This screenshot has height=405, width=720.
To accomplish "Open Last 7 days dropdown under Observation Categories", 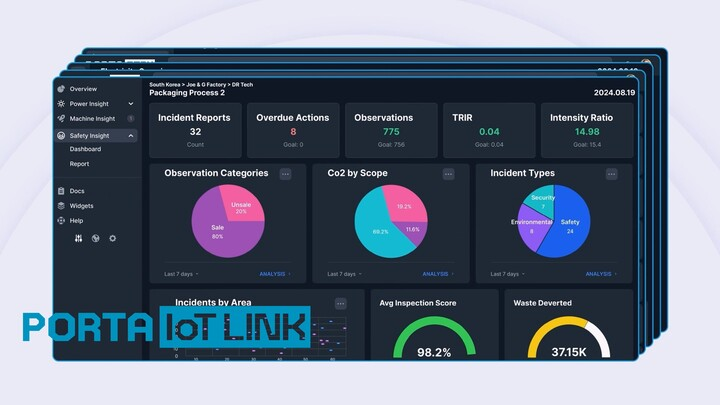I will pyautogui.click(x=181, y=274).
